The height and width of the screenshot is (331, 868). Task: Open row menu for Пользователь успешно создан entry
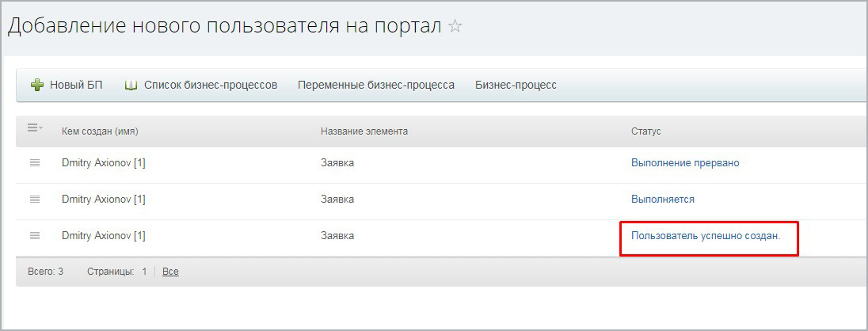(x=35, y=236)
